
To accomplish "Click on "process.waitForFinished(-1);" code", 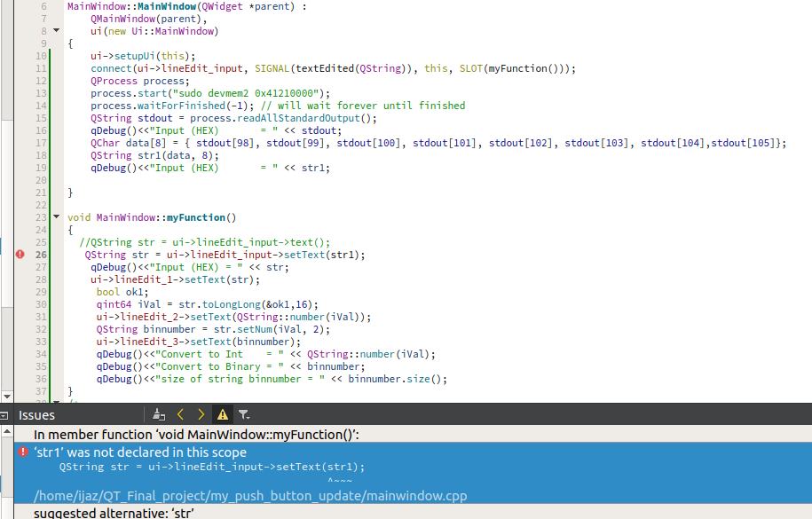I will click(172, 106).
